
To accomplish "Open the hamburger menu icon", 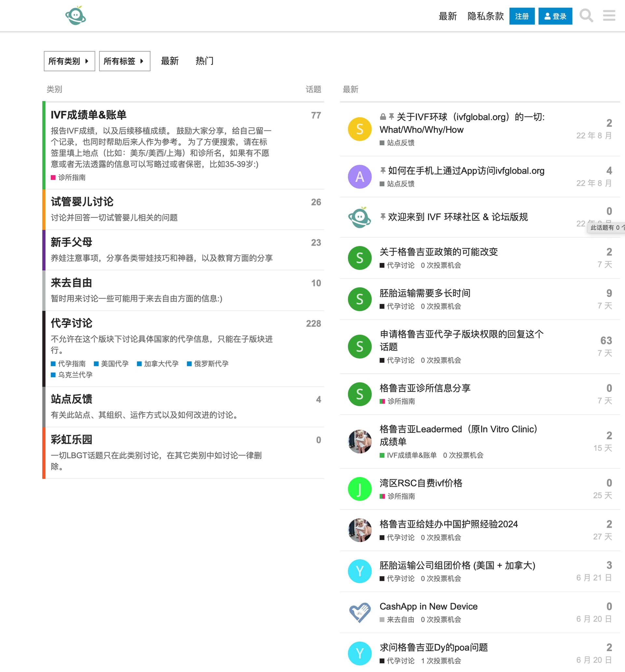I will pyautogui.click(x=609, y=16).
